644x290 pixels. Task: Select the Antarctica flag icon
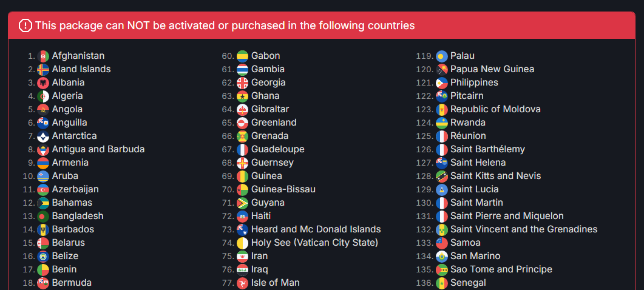[43, 137]
